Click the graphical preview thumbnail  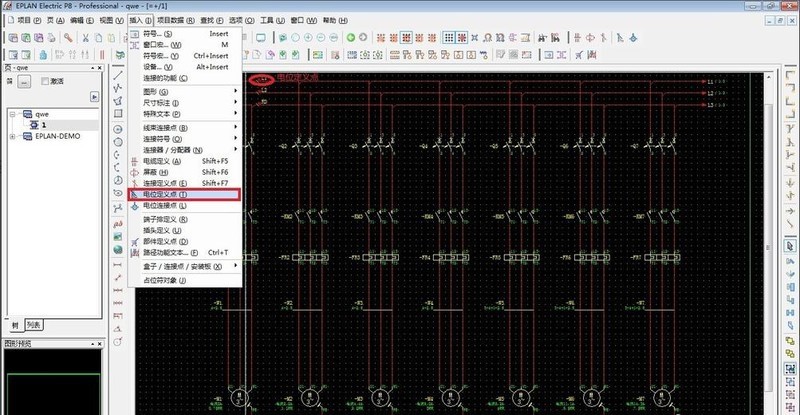[x=53, y=382]
